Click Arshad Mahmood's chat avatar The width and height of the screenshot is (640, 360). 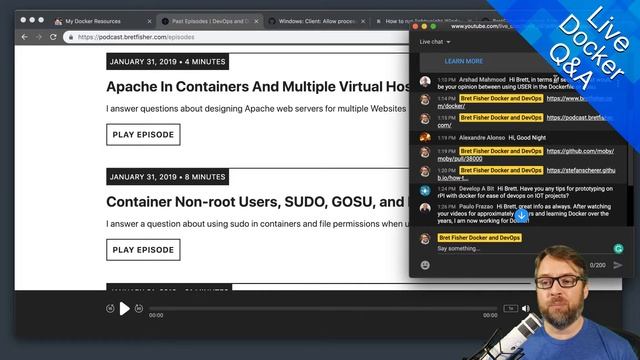pyautogui.click(x=425, y=81)
